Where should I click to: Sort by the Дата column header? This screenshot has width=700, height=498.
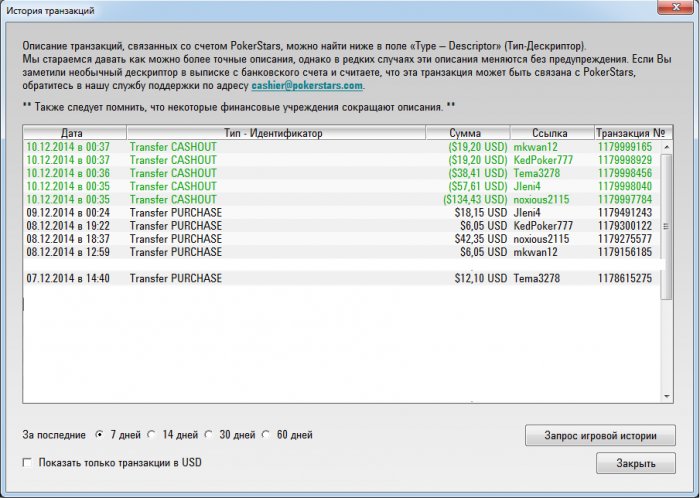[x=75, y=133]
